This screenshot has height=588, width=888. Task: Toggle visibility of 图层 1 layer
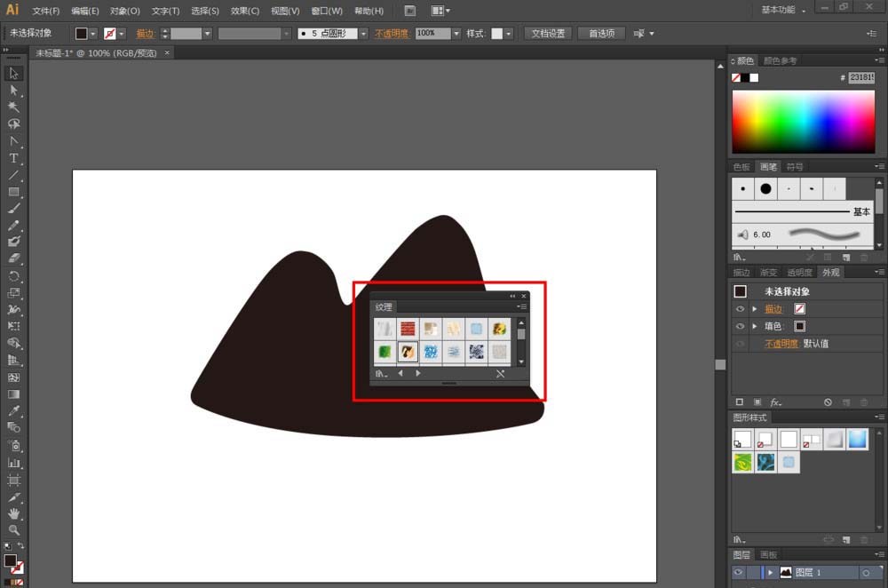740,573
